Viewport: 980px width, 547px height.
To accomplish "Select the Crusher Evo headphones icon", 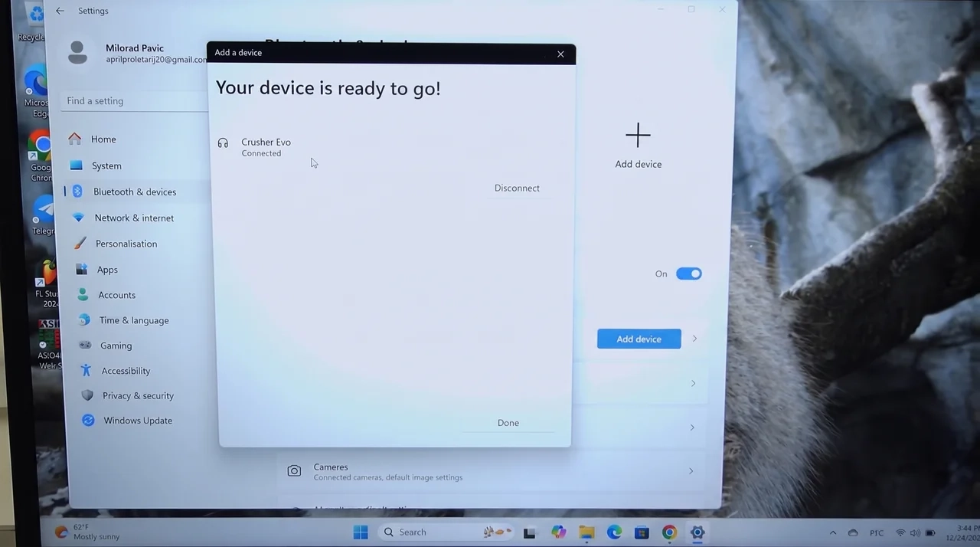I will (223, 143).
